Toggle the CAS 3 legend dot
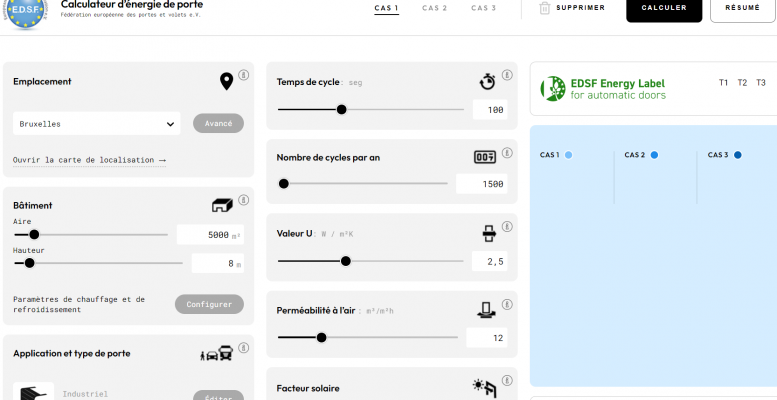This screenshot has width=777, height=400. point(738,155)
